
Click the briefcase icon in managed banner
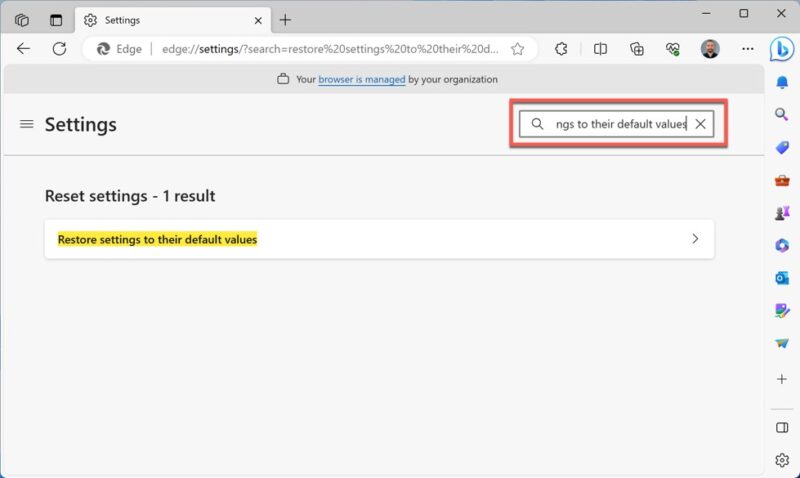tap(283, 79)
